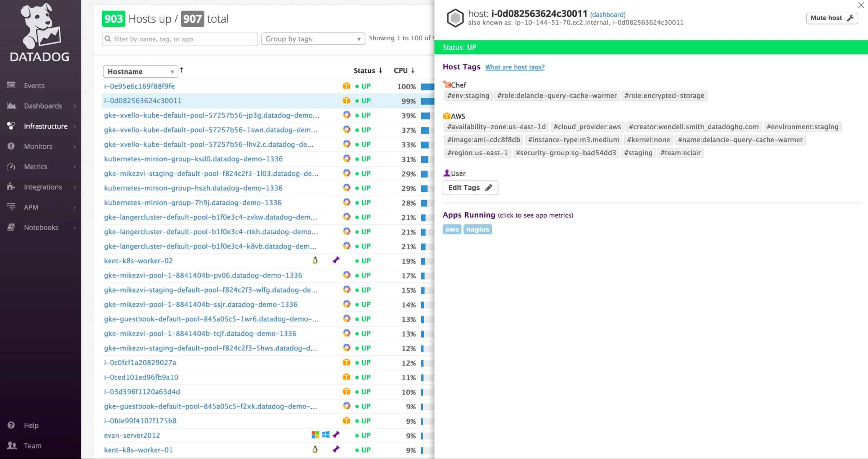Click the Help question mark icon
868x459 pixels.
(11, 425)
